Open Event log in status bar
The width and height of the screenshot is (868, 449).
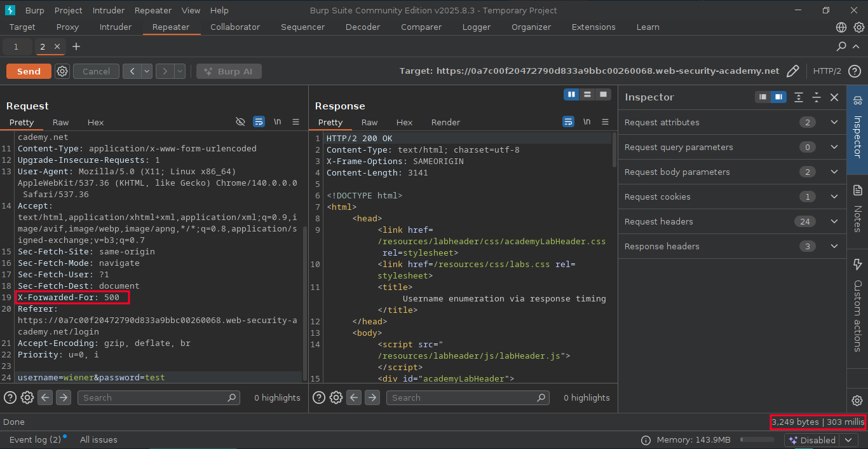(x=36, y=439)
